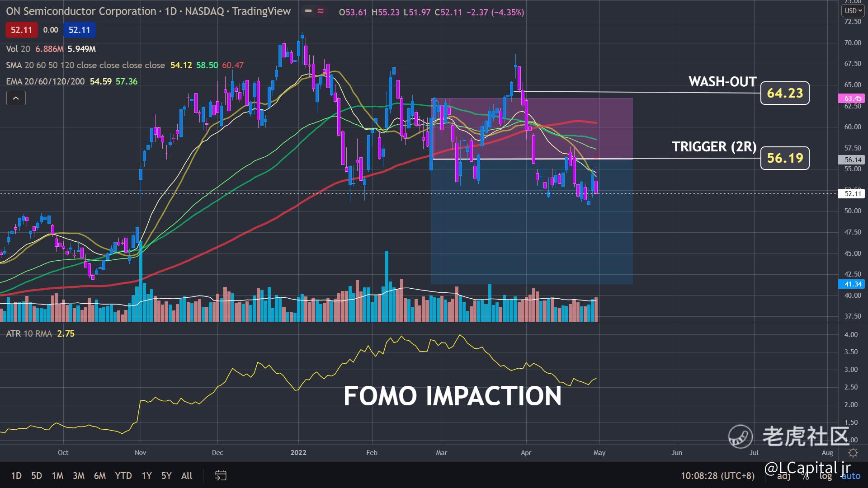This screenshot has height=488, width=868.
Task: Toggle the percent scale option
Action: coord(806,477)
